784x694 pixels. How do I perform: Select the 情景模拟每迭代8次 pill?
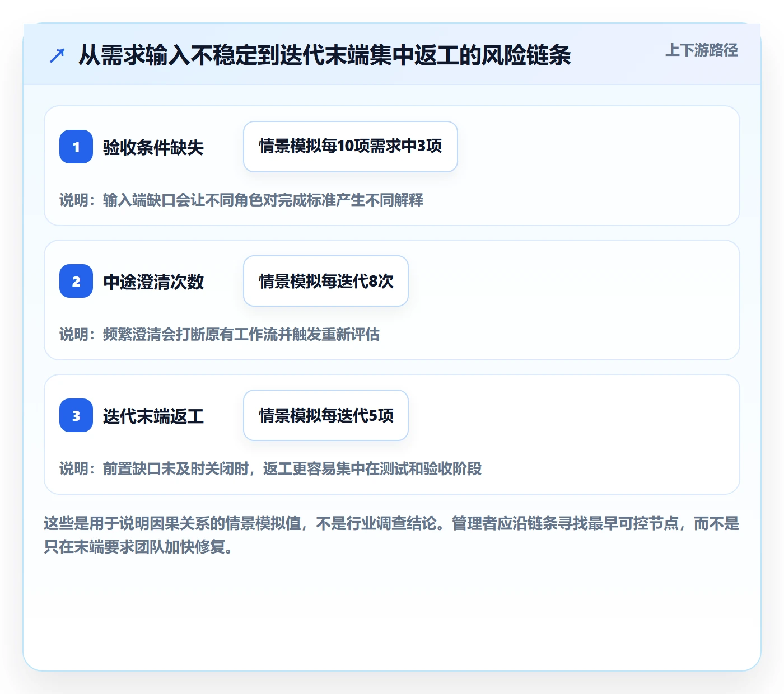click(326, 281)
